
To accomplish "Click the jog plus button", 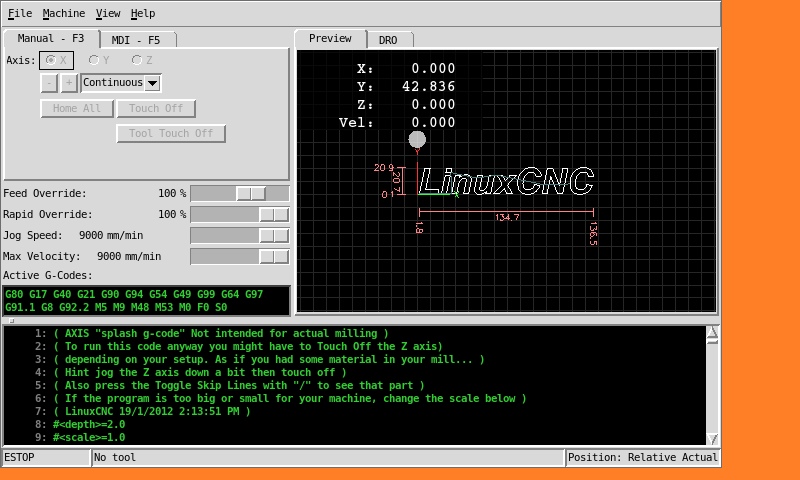I will tap(69, 83).
